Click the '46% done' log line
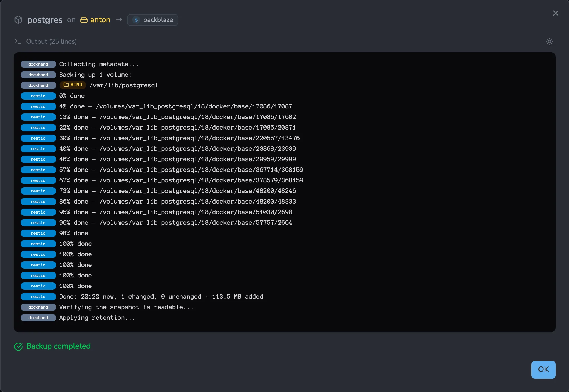The image size is (569, 392). [x=177, y=159]
